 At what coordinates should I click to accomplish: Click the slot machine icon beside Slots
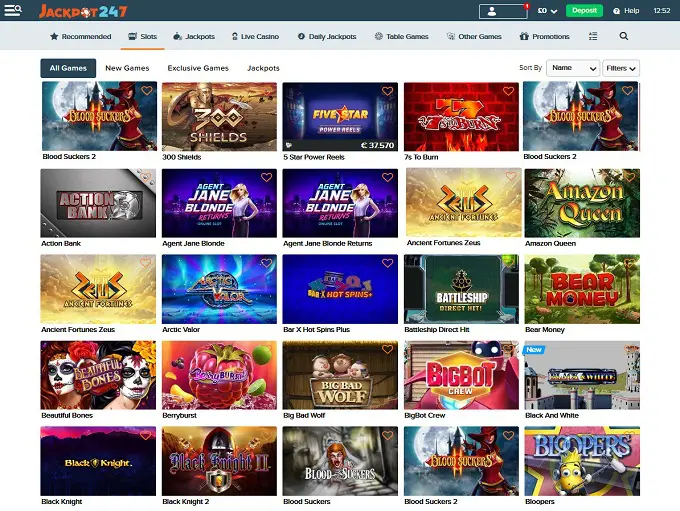click(132, 36)
